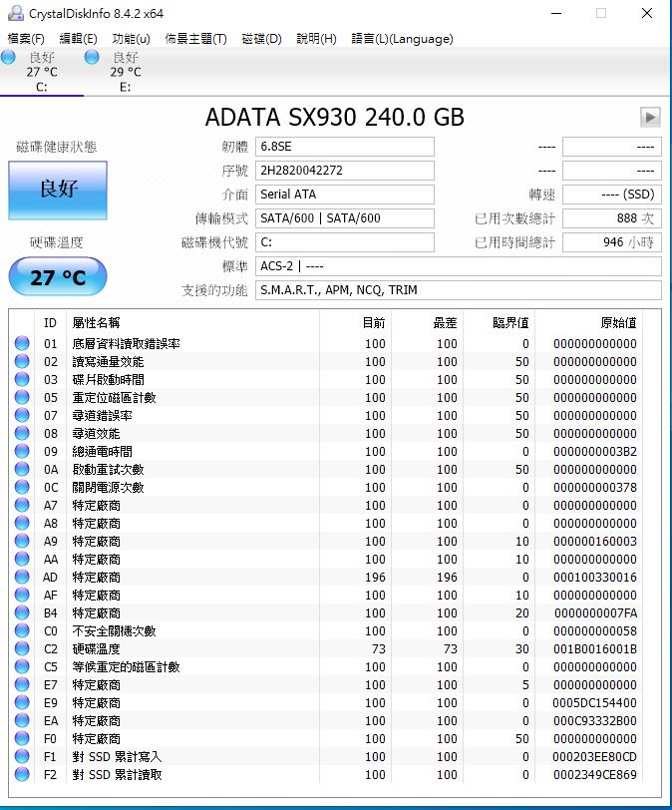Open the 說明(H) menu
The height and width of the screenshot is (810, 672).
tap(316, 39)
